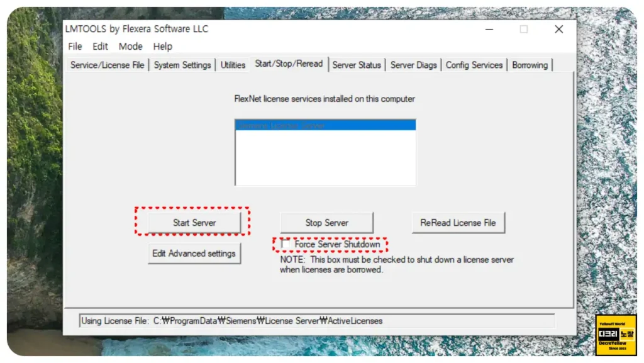Enable Force Server Shutdown checkbox
The width and height of the screenshot is (644, 363).
click(286, 244)
